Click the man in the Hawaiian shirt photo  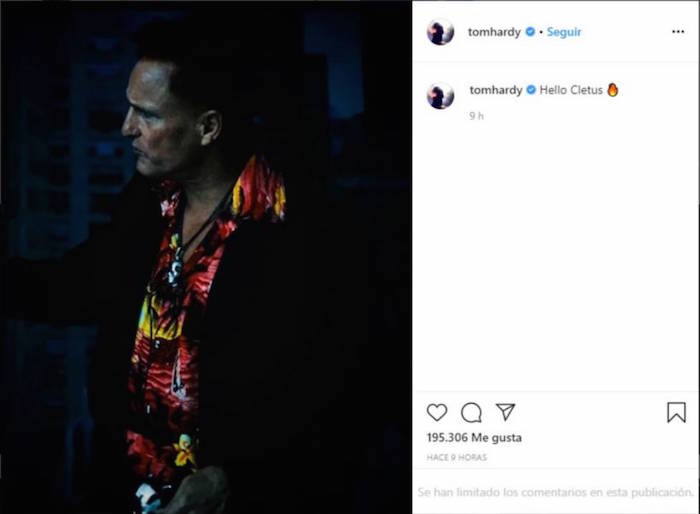coord(205,257)
